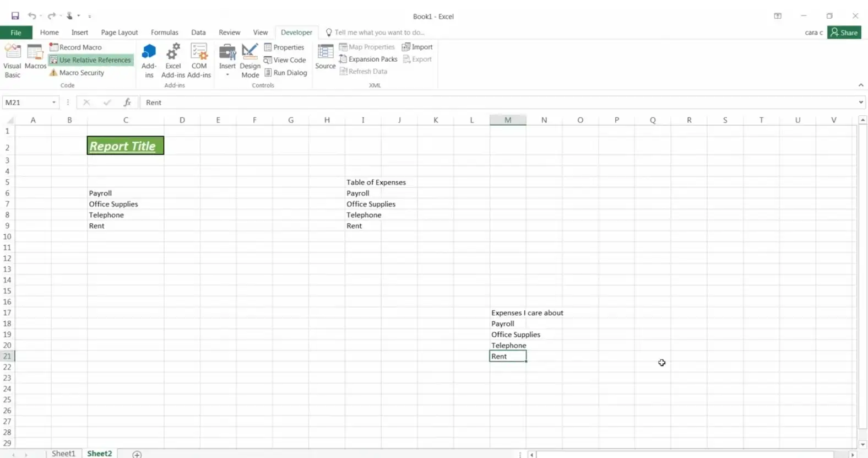Click View Code in Controls group
This screenshot has height=458, width=868.
tap(285, 60)
